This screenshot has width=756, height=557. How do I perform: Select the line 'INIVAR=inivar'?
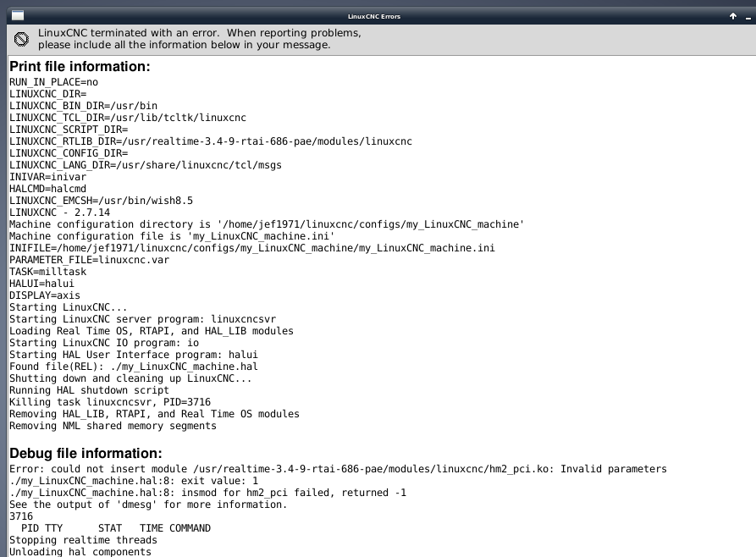47,177
